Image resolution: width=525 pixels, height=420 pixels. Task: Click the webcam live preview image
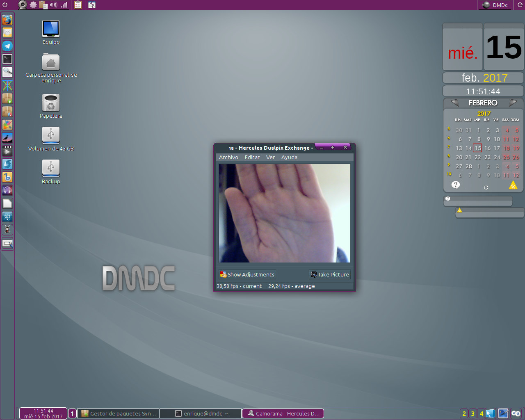coord(285,213)
